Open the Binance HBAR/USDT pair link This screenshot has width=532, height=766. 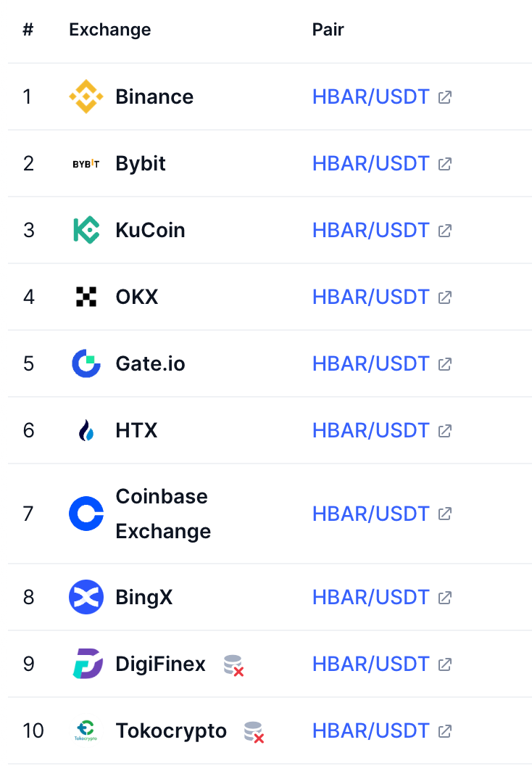coord(370,97)
